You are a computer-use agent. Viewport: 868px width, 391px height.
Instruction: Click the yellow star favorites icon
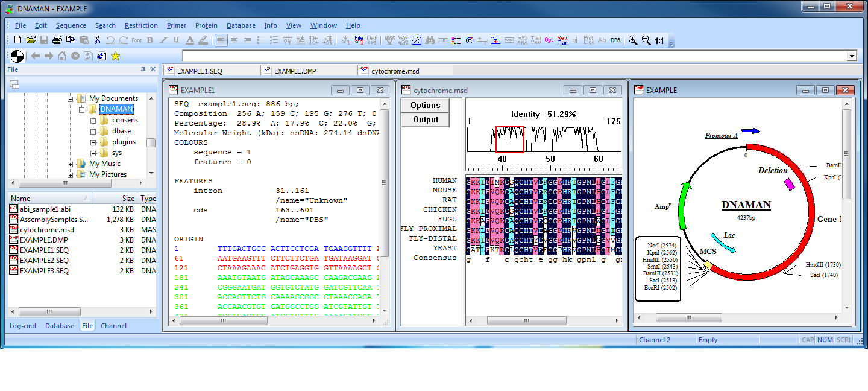point(115,56)
